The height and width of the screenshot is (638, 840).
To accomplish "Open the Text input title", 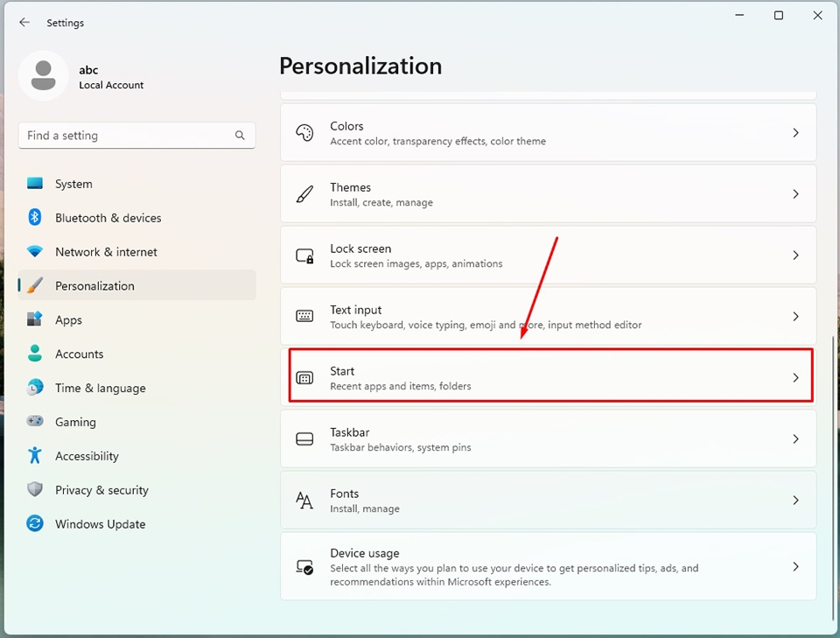I will [356, 310].
